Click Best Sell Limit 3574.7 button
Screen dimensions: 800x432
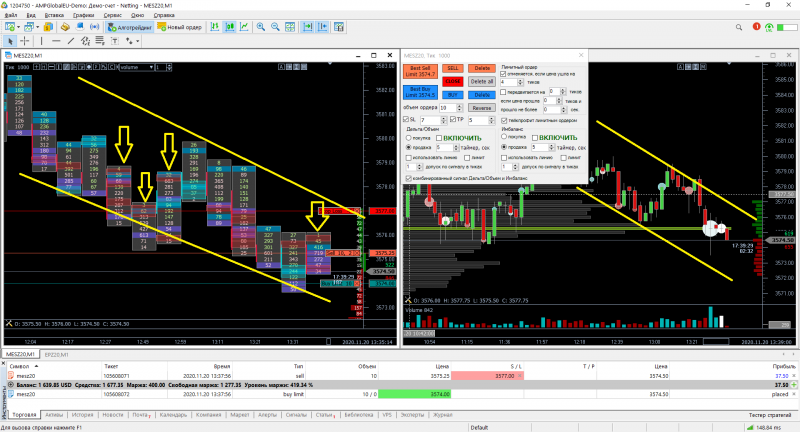tap(420, 71)
